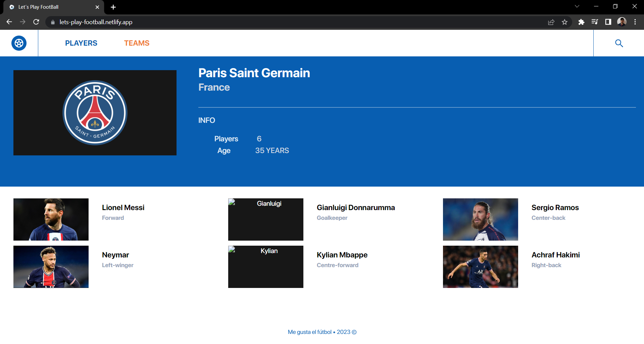Screen dimensions: 644x344
Task: Open the media control icon
Action: 595,22
